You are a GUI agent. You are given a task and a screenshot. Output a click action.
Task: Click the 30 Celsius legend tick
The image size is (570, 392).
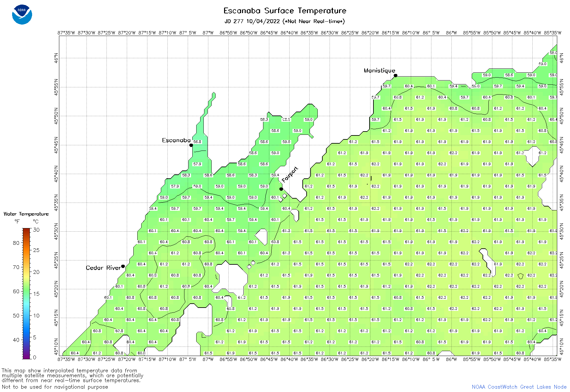[x=36, y=230]
